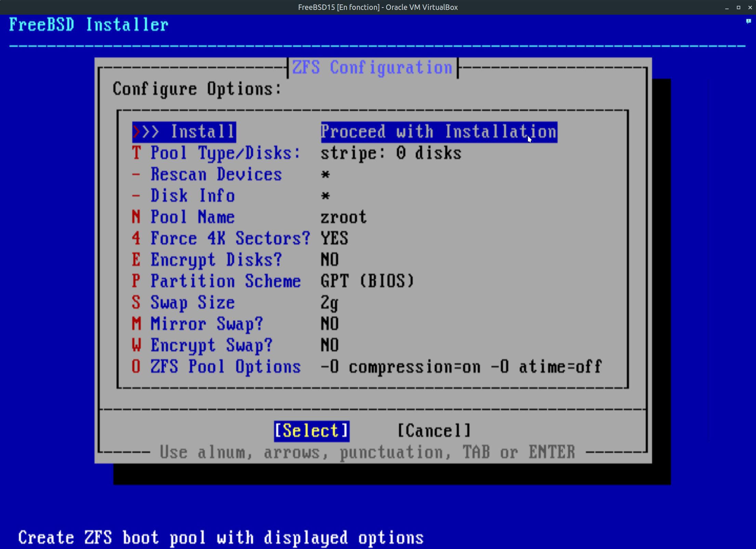Open Pool Type/Disks option
The width and height of the screenshot is (756, 549).
point(225,153)
